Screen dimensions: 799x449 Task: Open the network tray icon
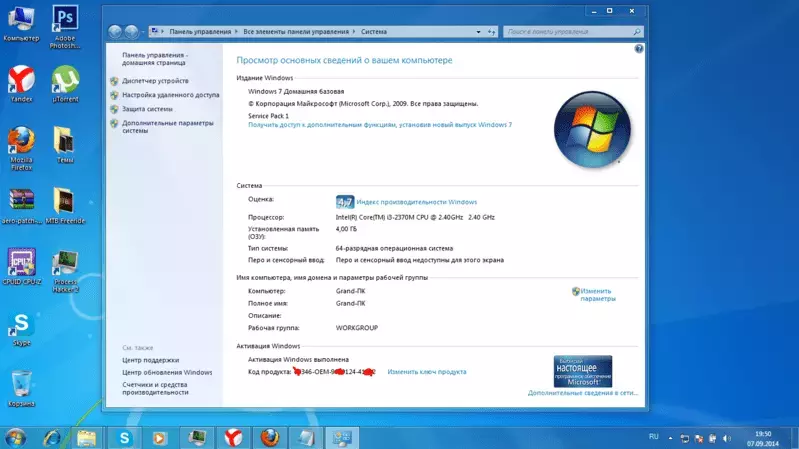pos(684,438)
